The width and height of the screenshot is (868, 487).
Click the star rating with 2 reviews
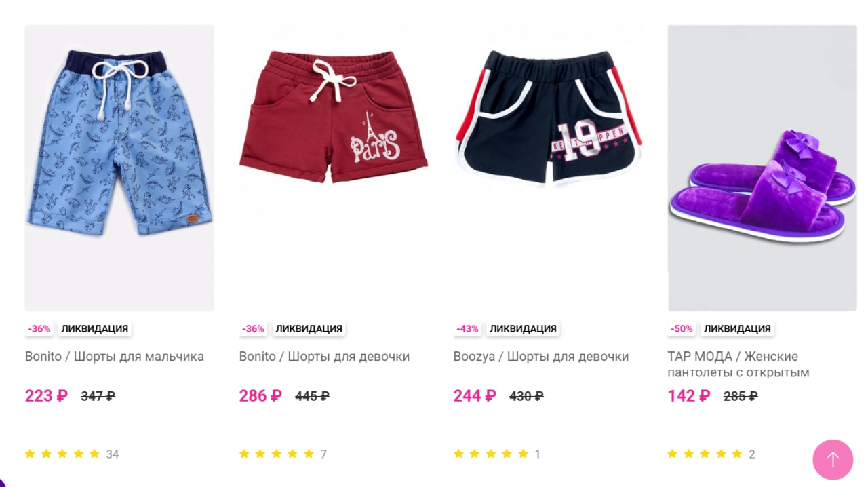point(711,454)
